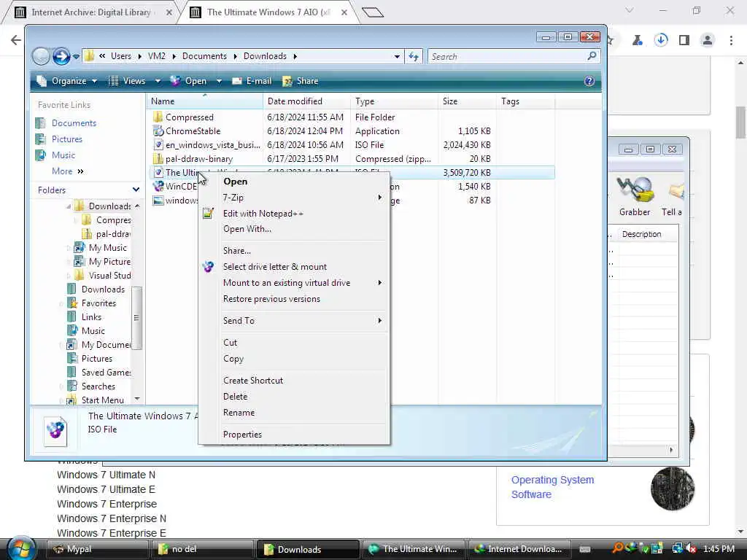Viewport: 747px width, 560px height.
Task: Sort by Size column header
Action: coord(467,101)
